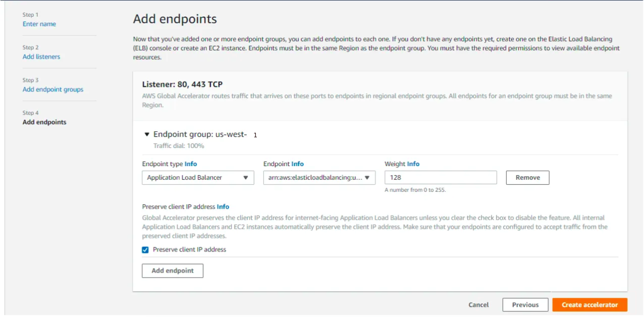The width and height of the screenshot is (644, 317).
Task: Go back with the Previous button
Action: [x=525, y=305]
